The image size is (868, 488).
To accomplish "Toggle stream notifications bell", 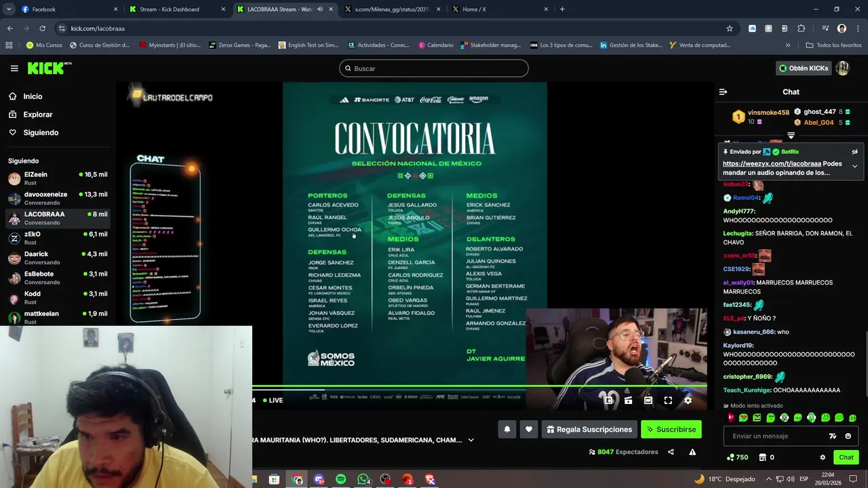I will point(507,429).
